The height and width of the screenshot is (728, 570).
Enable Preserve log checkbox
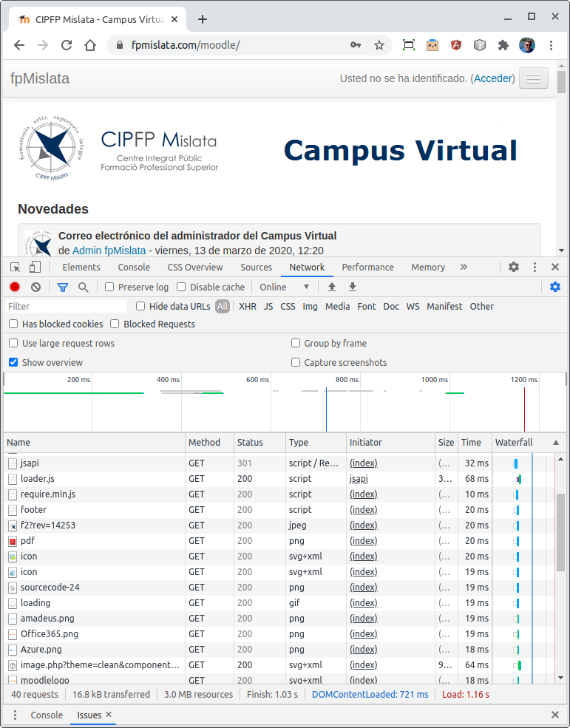click(x=109, y=287)
